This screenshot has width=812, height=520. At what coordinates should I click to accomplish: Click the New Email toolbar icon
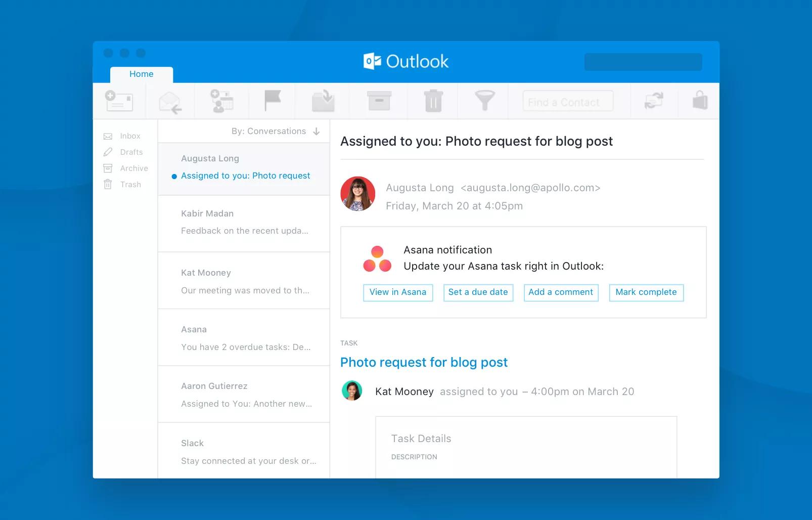point(119,101)
